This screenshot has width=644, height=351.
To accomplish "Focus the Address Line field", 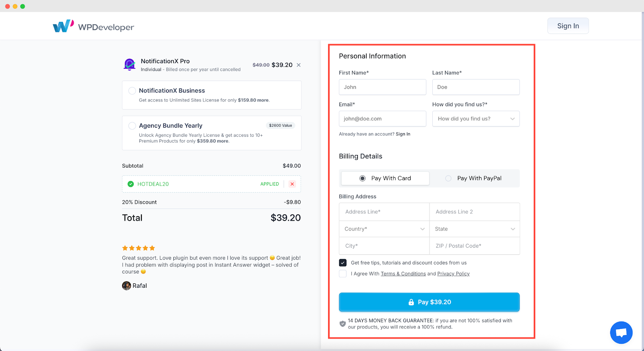I will (384, 212).
